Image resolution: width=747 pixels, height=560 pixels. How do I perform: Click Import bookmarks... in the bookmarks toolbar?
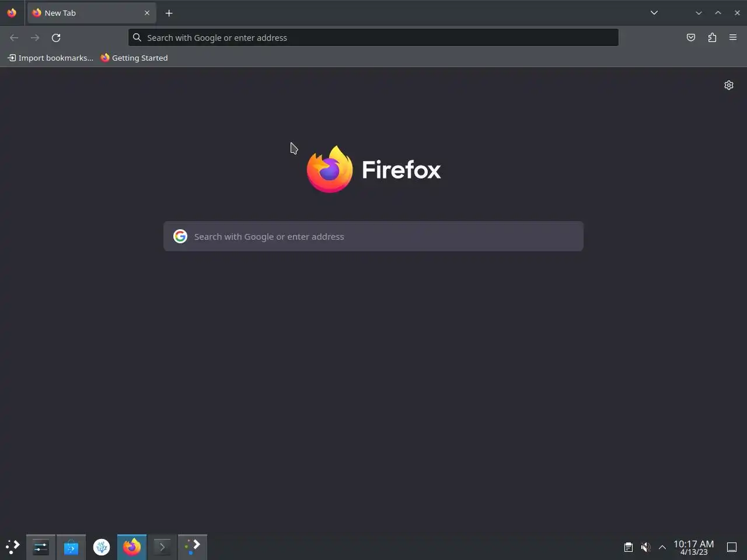coord(50,58)
